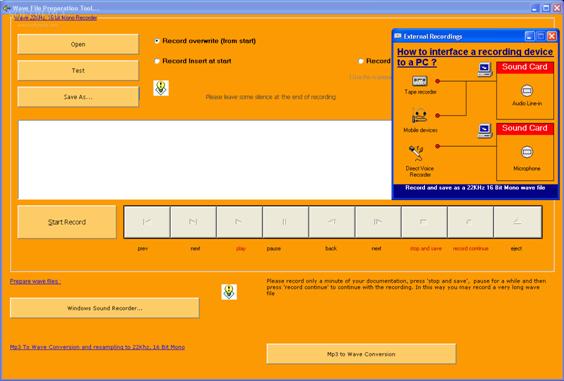
Task: Click the Audio Line-in jack icon
Action: pos(527,91)
